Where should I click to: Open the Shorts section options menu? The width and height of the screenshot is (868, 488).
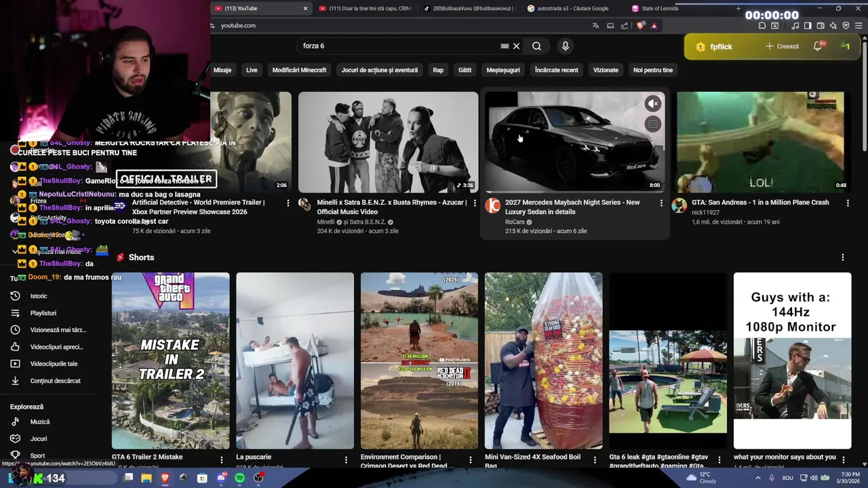(x=843, y=258)
